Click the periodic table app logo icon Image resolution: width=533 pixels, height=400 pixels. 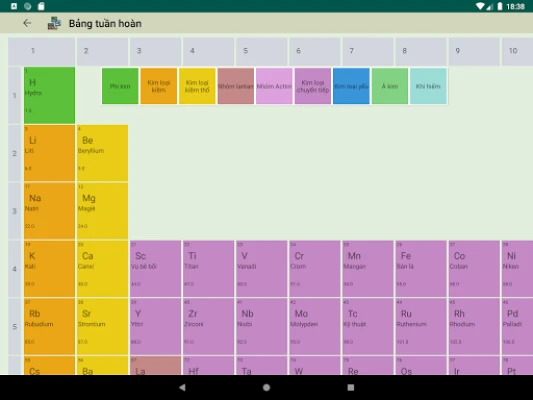click(x=54, y=23)
